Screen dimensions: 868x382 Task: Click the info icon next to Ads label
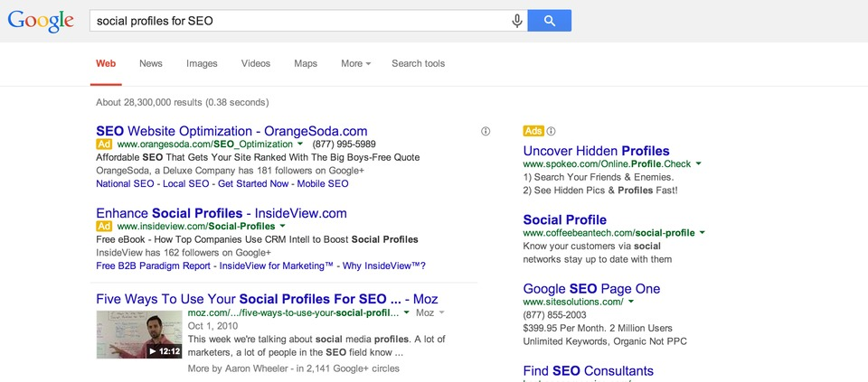click(x=551, y=131)
